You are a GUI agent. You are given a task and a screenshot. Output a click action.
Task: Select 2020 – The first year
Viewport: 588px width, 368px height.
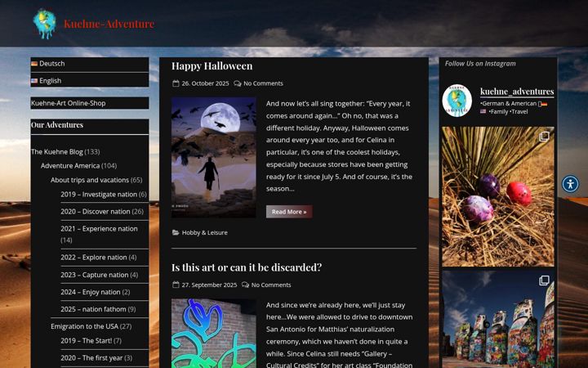[x=91, y=358]
